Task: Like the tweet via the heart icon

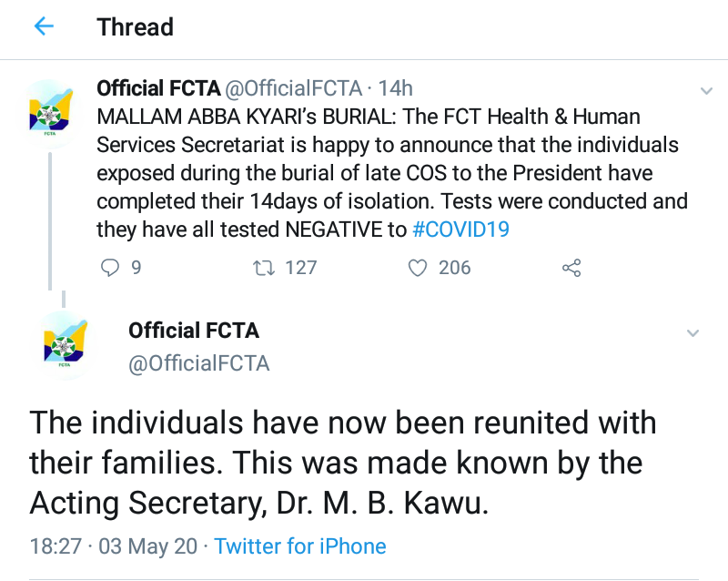Action: tap(418, 268)
